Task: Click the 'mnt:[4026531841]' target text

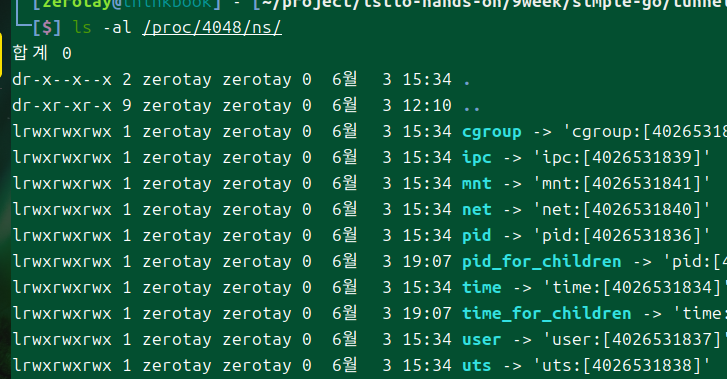Action: coord(622,183)
